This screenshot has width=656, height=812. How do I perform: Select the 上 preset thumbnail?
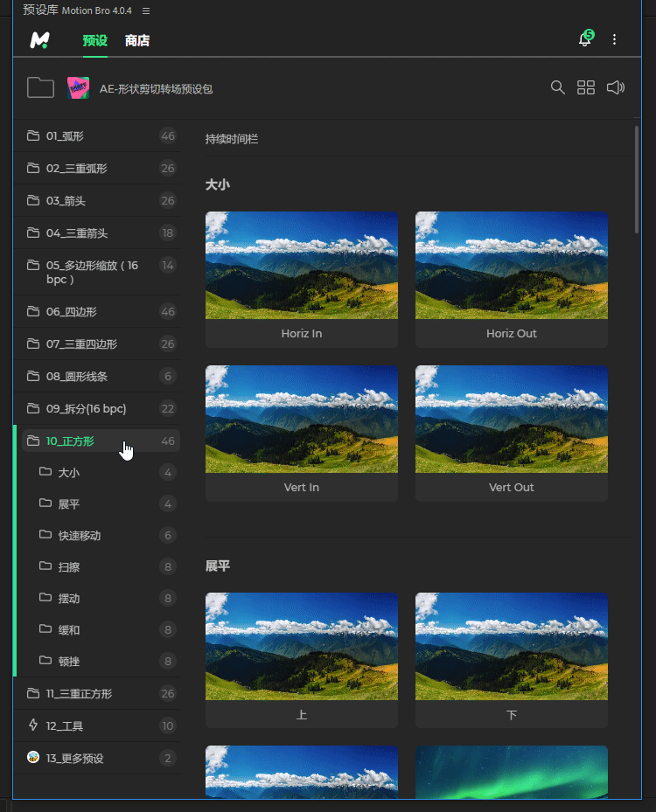pos(302,646)
